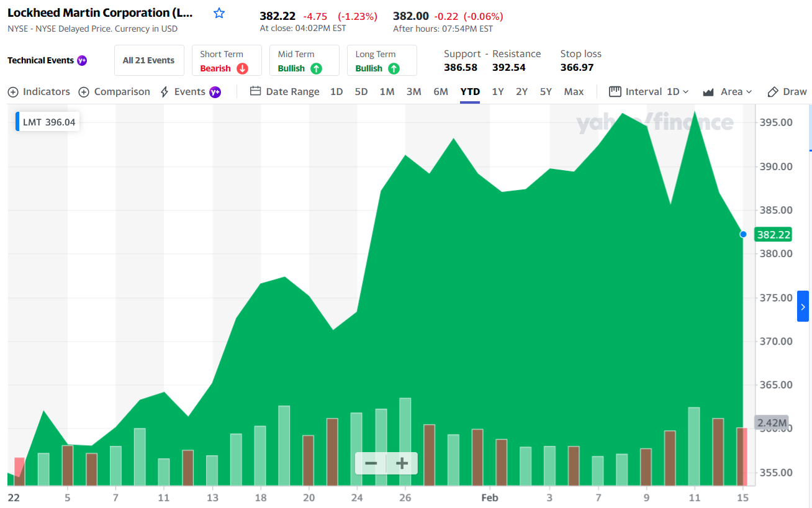Zoom in with the plus button
Viewport: 812px width, 508px height.
402,463
